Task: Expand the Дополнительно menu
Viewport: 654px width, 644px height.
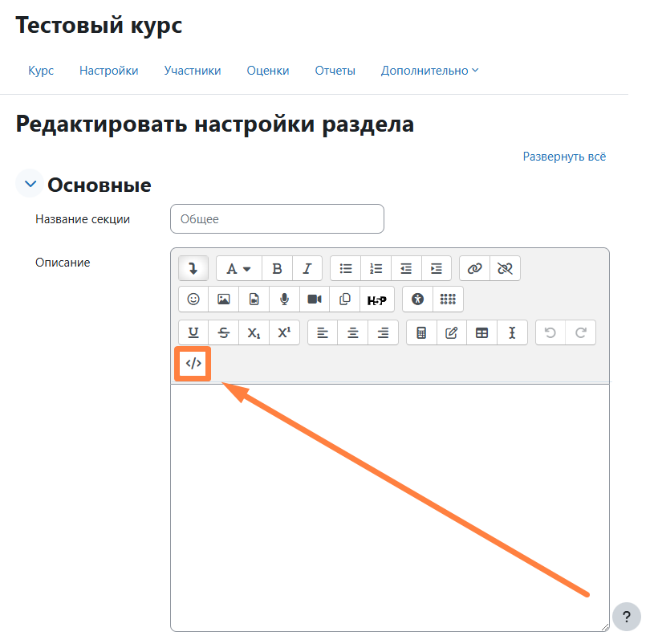Action: 429,71
